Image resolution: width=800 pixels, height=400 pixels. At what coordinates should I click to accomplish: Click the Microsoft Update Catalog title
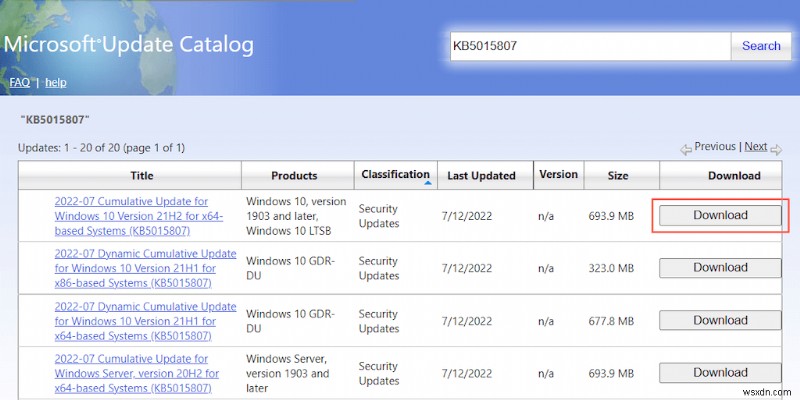tap(129, 45)
